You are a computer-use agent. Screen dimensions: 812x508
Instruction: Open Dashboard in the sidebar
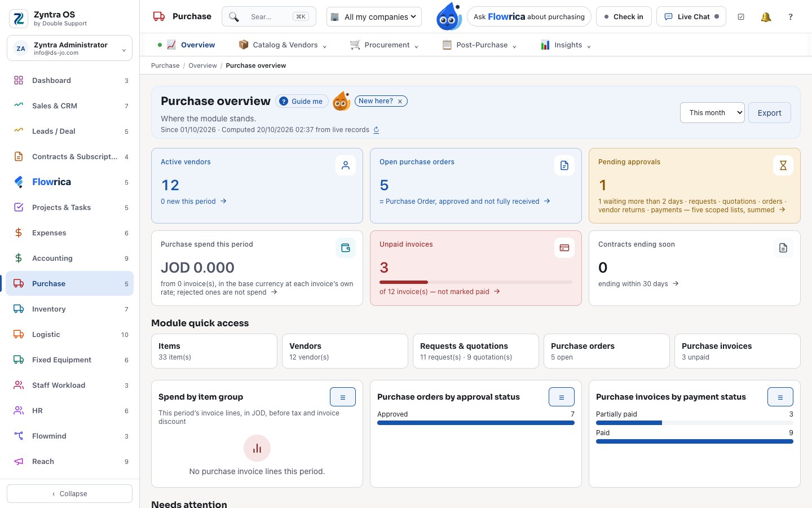(70, 81)
